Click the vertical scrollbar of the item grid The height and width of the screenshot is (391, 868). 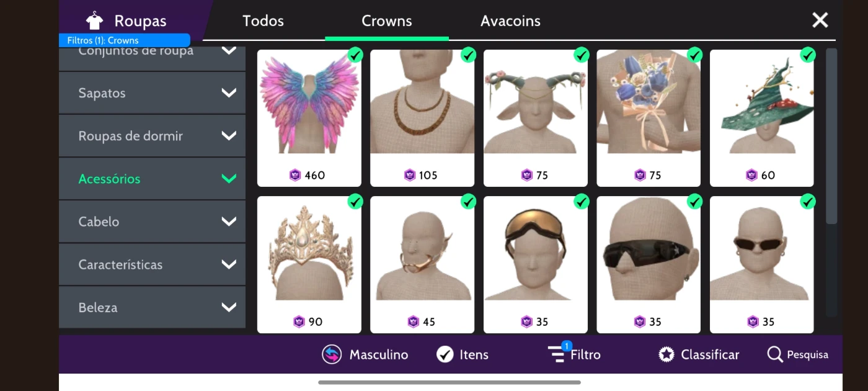coord(831,137)
